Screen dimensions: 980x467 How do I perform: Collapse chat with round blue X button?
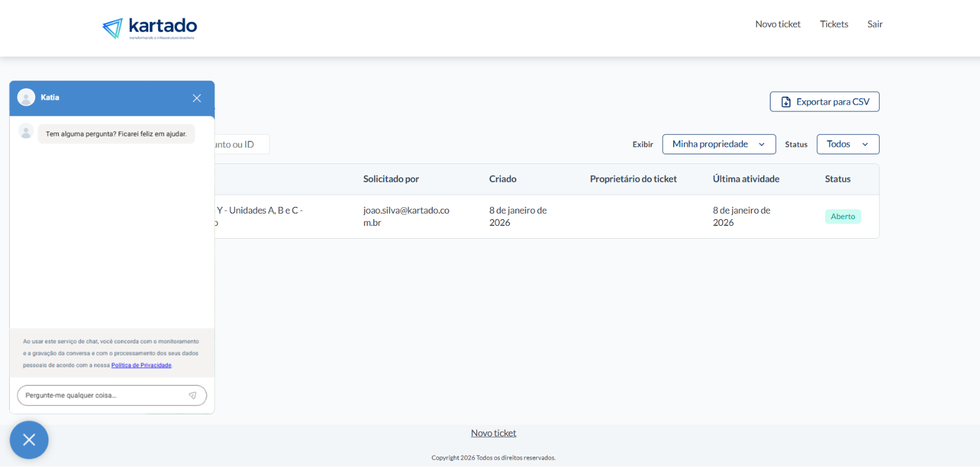(x=29, y=439)
